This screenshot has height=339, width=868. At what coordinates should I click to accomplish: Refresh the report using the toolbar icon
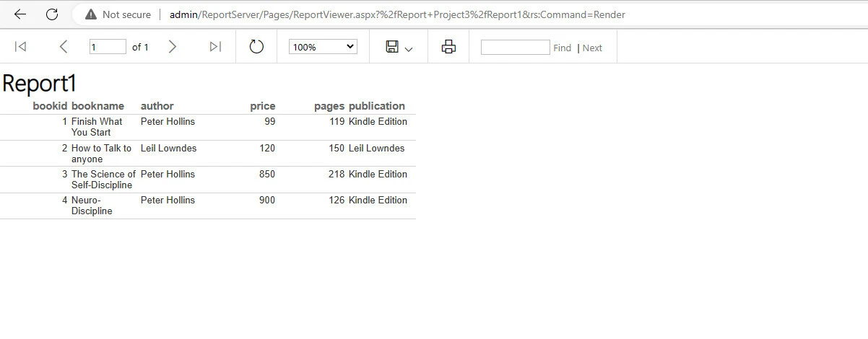click(x=256, y=47)
